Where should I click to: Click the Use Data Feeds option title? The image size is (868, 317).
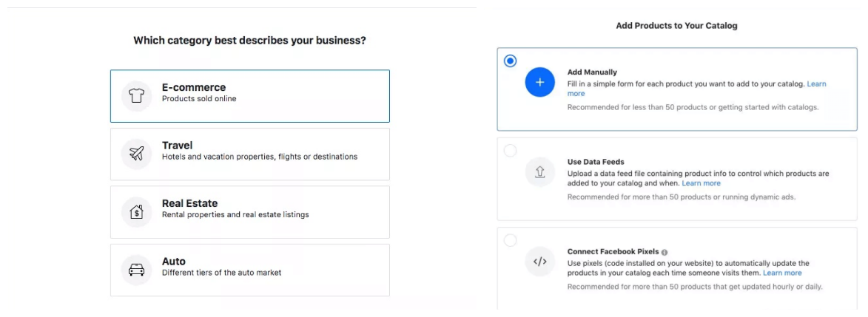[x=596, y=162]
